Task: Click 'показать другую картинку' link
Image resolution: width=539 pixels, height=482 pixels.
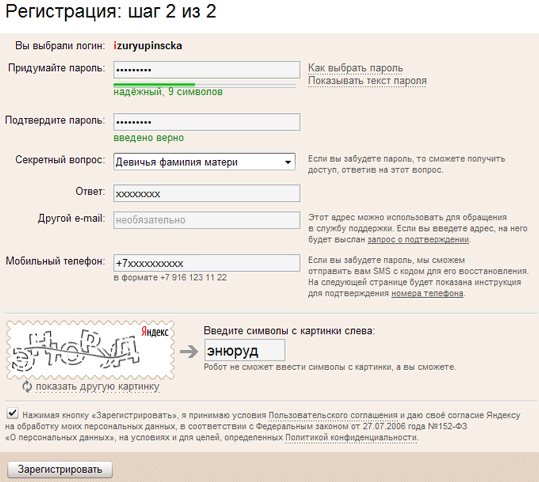Action: 98,387
